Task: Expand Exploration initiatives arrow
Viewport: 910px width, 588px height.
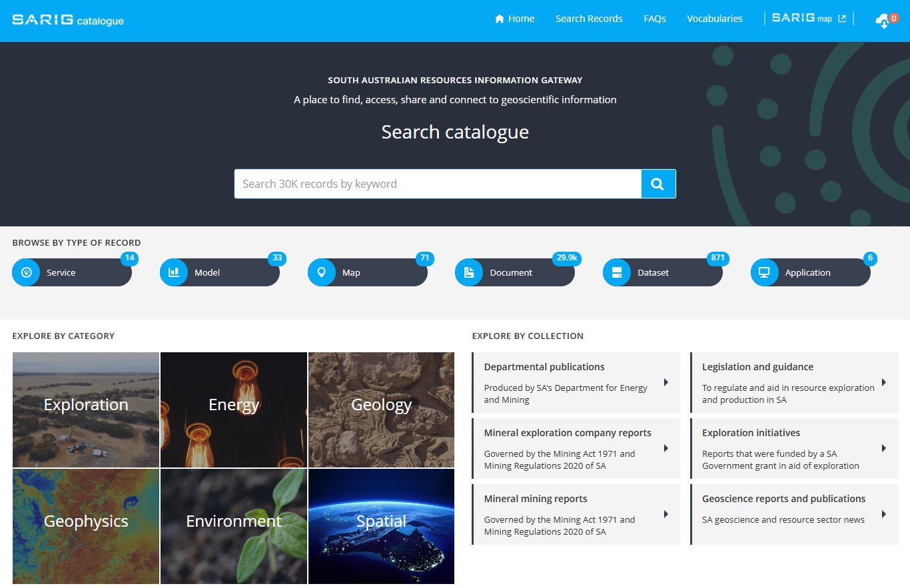Action: click(x=884, y=448)
